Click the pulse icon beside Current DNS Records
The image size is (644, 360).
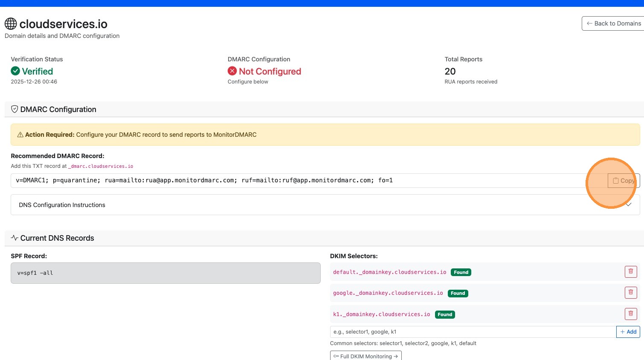point(15,238)
